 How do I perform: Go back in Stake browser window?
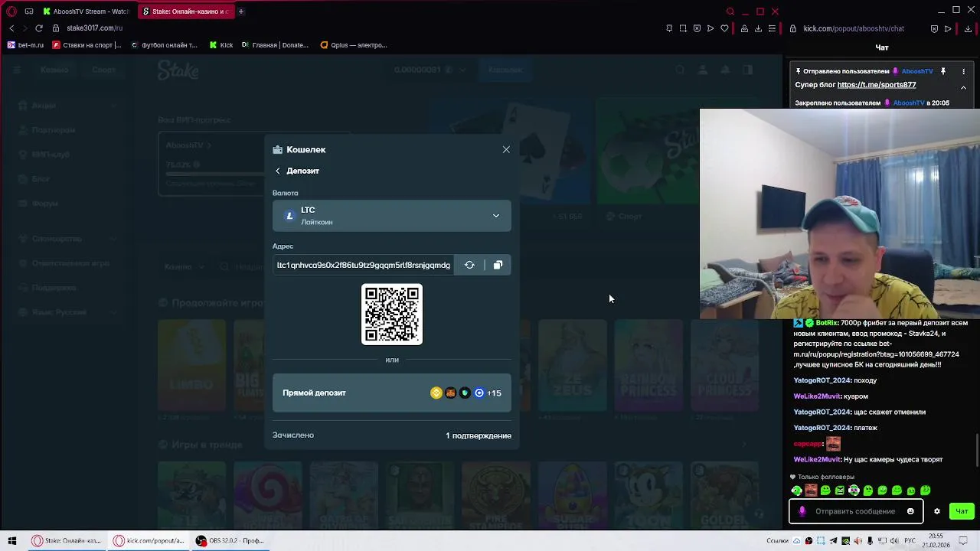[x=11, y=28]
